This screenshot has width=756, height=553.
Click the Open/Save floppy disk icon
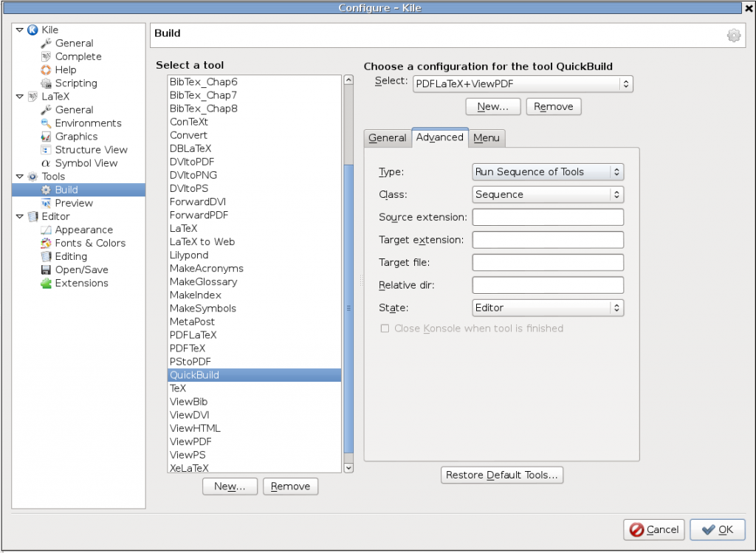tap(46, 270)
